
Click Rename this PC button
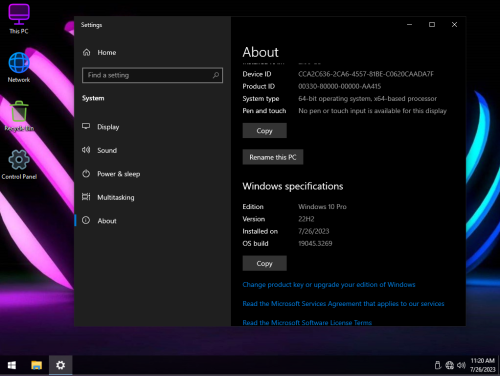click(273, 157)
